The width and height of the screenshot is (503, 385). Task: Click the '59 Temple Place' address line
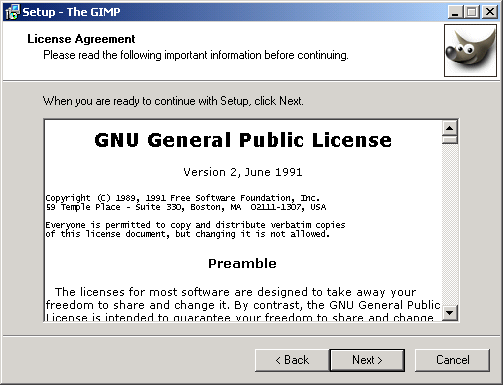tap(186, 207)
